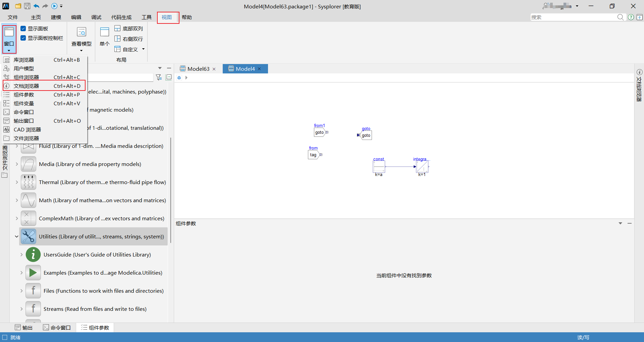Expand the Media library node
This screenshot has width=644, height=342.
pyautogui.click(x=17, y=164)
